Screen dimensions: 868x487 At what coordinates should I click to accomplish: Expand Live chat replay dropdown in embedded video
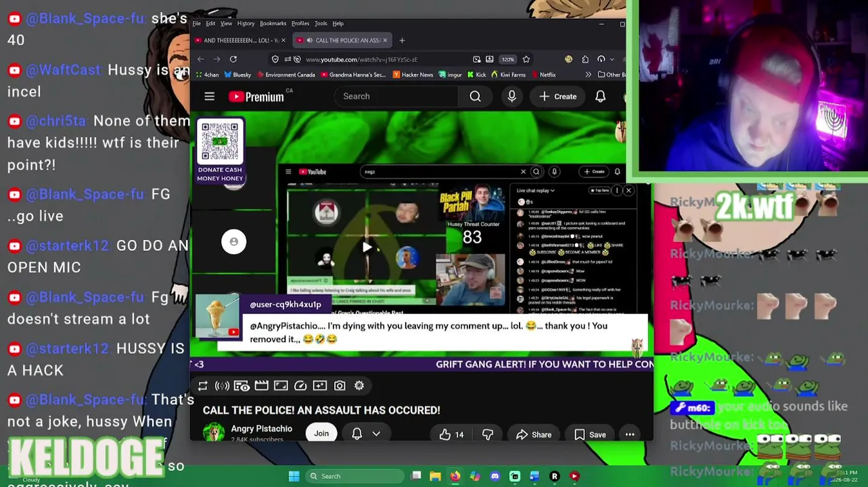(535, 191)
